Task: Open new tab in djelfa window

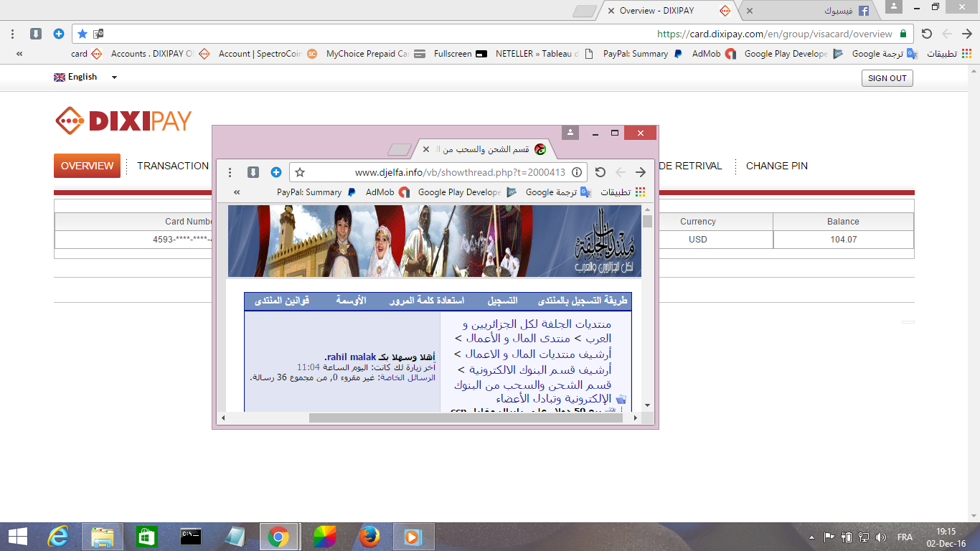Action: (398, 150)
